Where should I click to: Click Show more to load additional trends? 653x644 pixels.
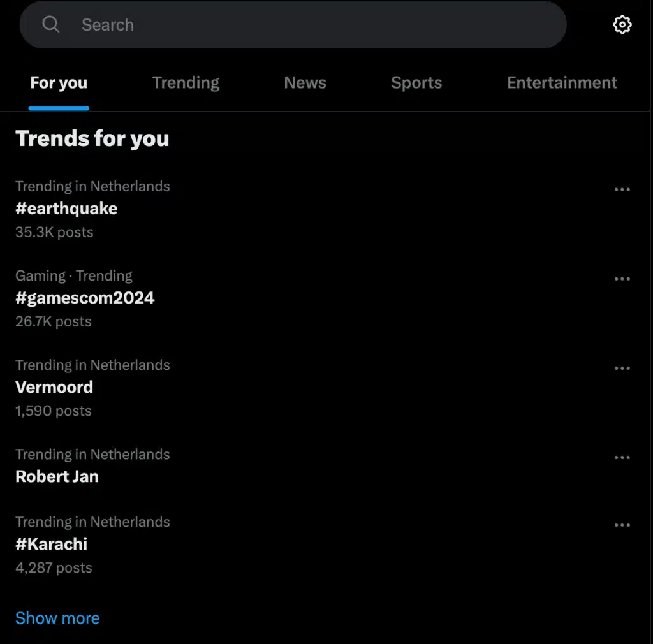point(57,617)
